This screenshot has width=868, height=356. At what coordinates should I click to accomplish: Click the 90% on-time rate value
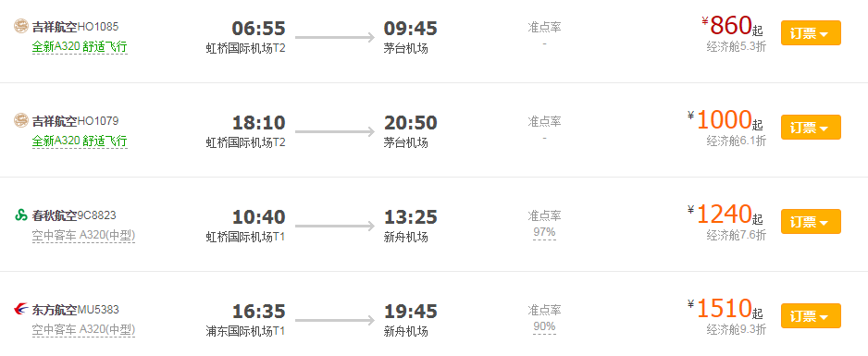pyautogui.click(x=544, y=326)
